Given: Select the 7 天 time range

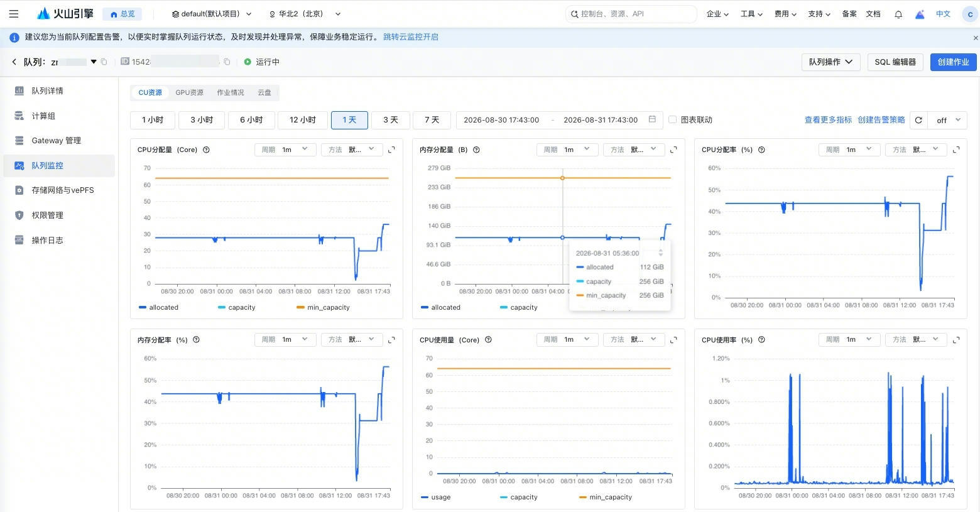Looking at the screenshot, I should (x=432, y=120).
